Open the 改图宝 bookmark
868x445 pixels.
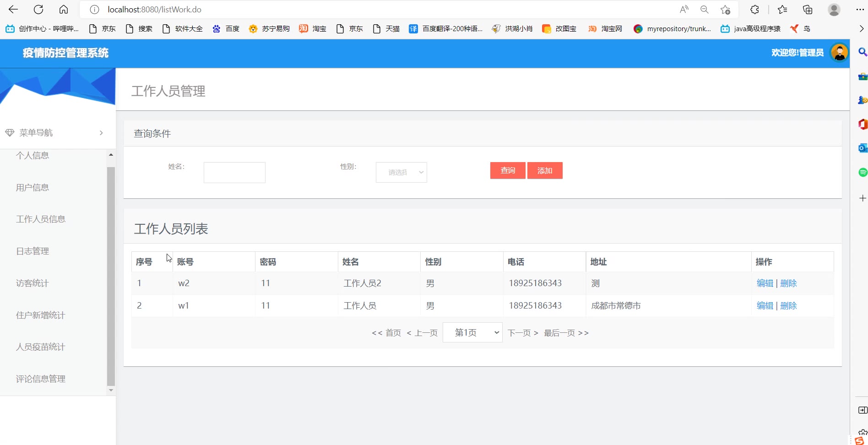click(559, 29)
